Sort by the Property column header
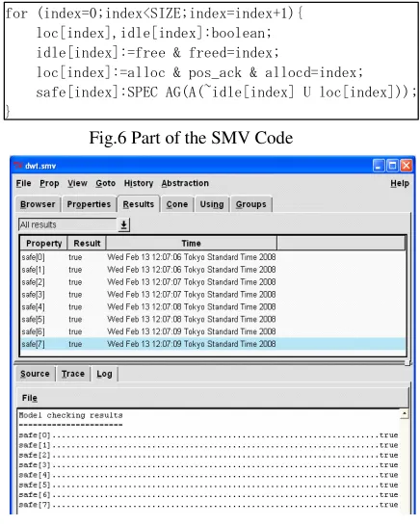Screen dimensions: 420x526 44,243
